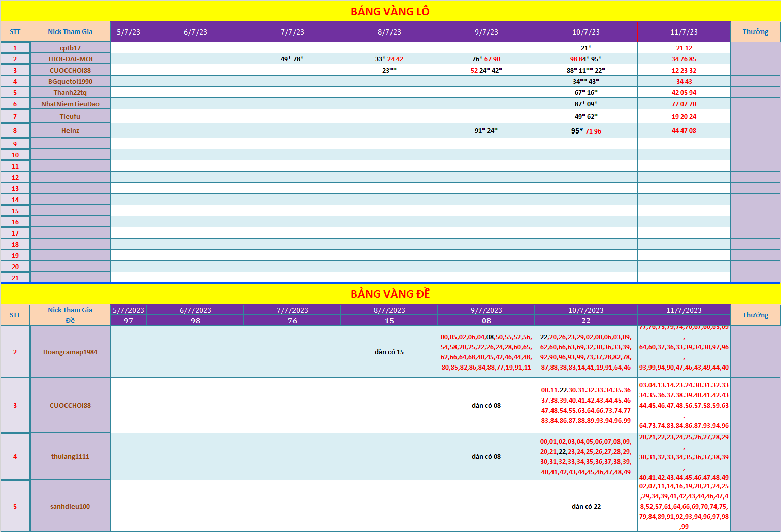
Task: Select the Thanh22tq nickname cell
Action: point(70,92)
